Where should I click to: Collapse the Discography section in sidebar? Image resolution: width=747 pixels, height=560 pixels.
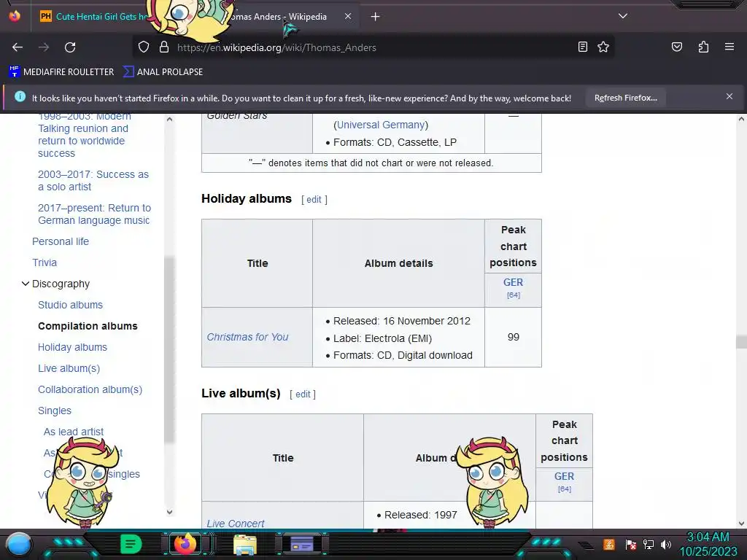(x=26, y=284)
